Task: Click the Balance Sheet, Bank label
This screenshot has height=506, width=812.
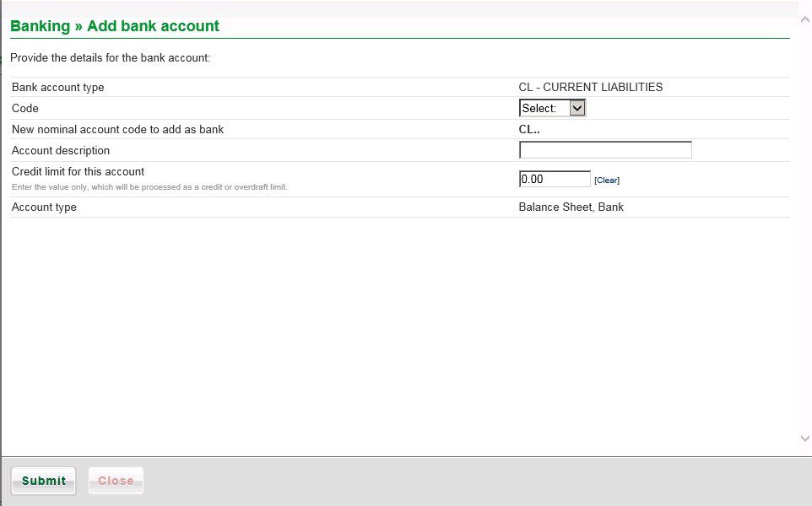Action: 571,207
